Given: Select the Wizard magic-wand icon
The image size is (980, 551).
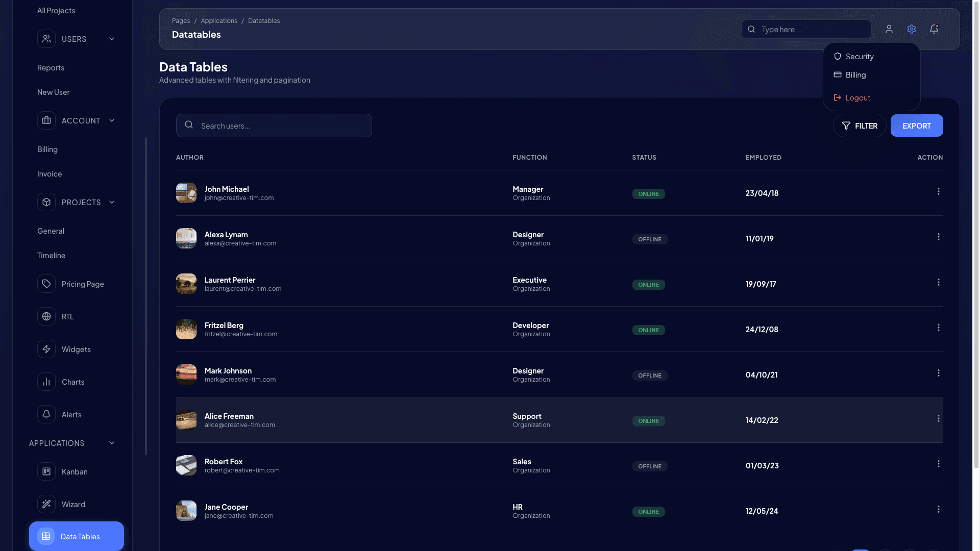Looking at the screenshot, I should point(46,504).
